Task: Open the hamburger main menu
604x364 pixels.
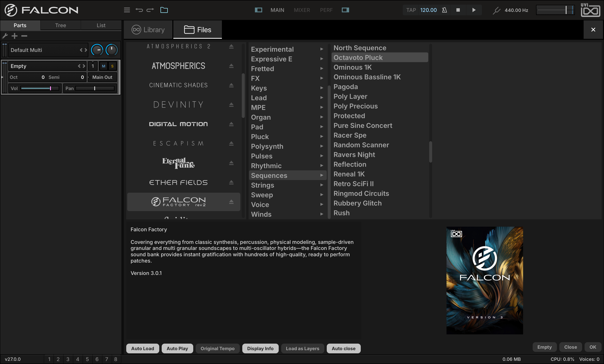Action: [127, 10]
